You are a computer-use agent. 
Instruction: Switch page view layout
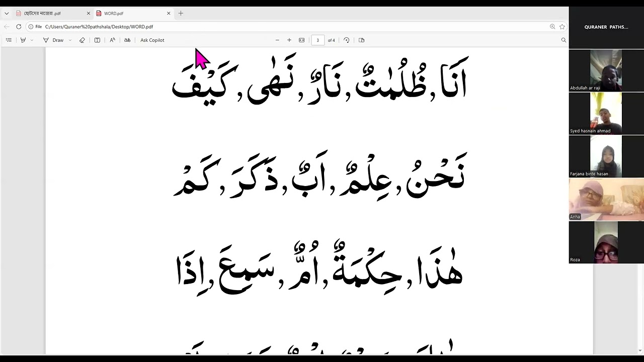coord(361,40)
